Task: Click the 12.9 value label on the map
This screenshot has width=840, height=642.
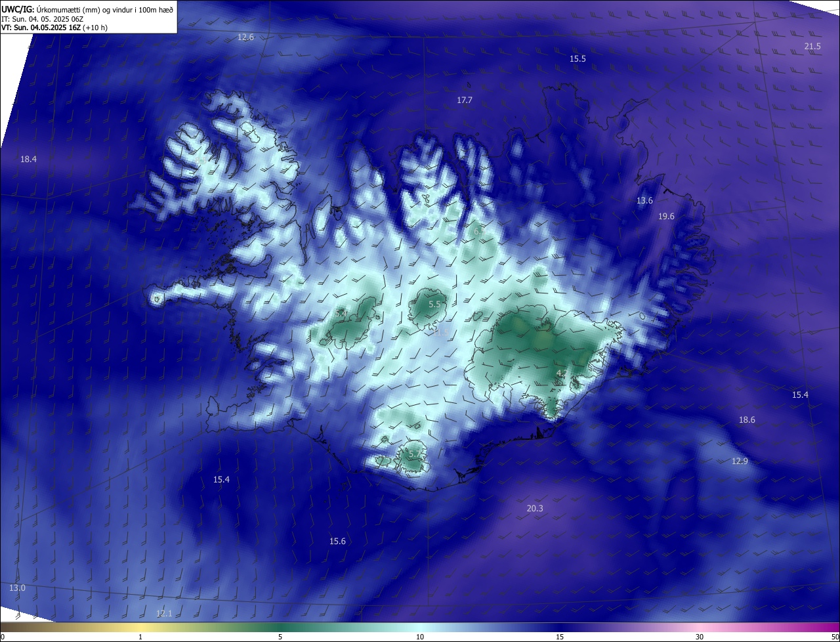Action: click(740, 461)
